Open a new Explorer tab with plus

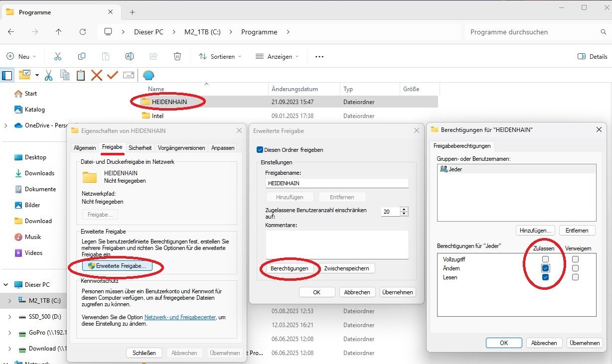[x=132, y=12]
